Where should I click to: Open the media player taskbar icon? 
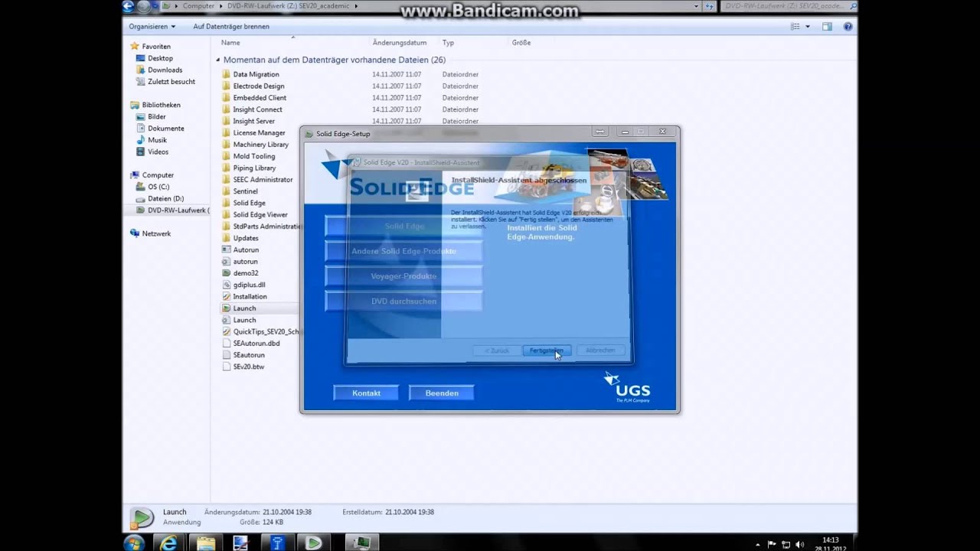click(313, 543)
